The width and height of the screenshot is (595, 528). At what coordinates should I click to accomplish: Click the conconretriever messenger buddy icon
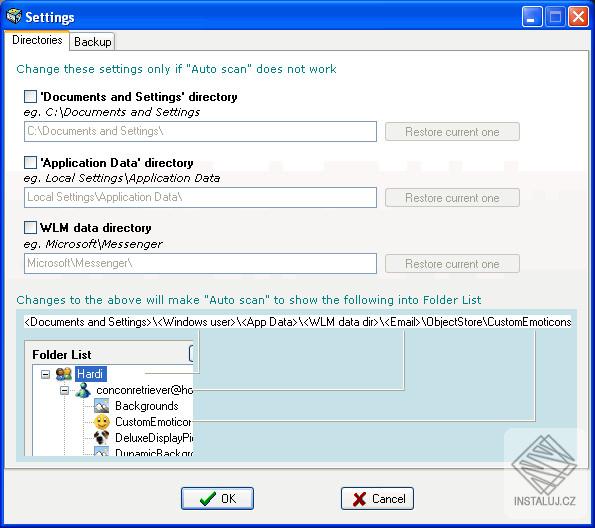click(83, 390)
